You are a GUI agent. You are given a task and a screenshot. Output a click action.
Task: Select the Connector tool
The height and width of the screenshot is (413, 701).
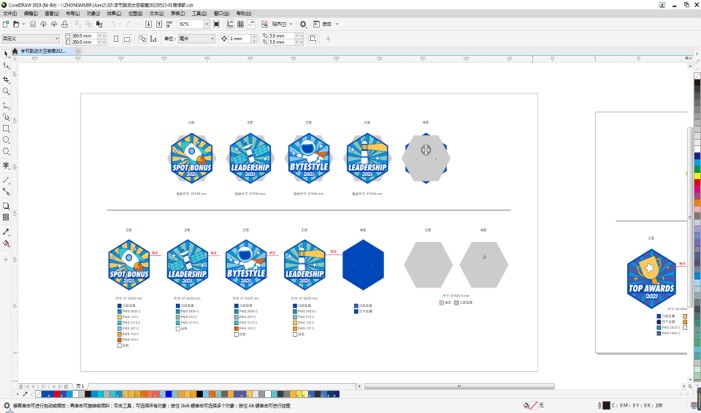(6, 191)
